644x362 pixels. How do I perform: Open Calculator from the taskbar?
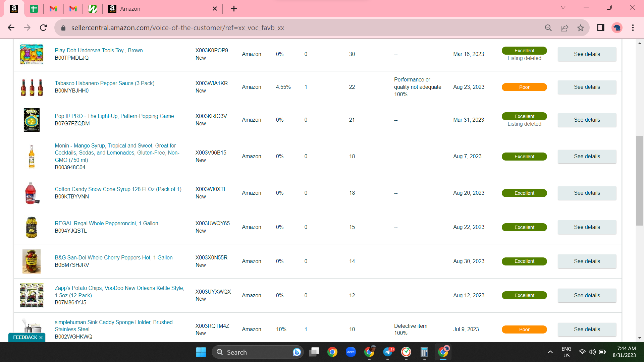pyautogui.click(x=424, y=352)
